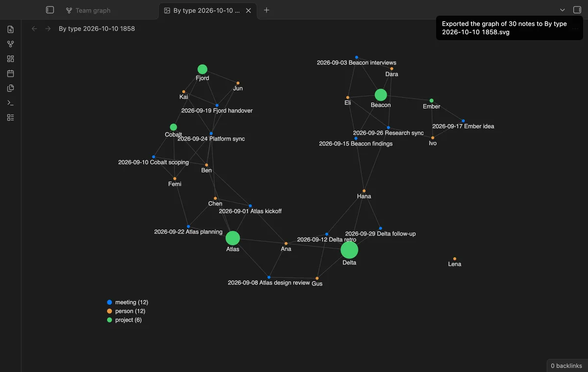Click the orange person legend dot
Screen dimensions: 588x372
[x=109, y=311]
